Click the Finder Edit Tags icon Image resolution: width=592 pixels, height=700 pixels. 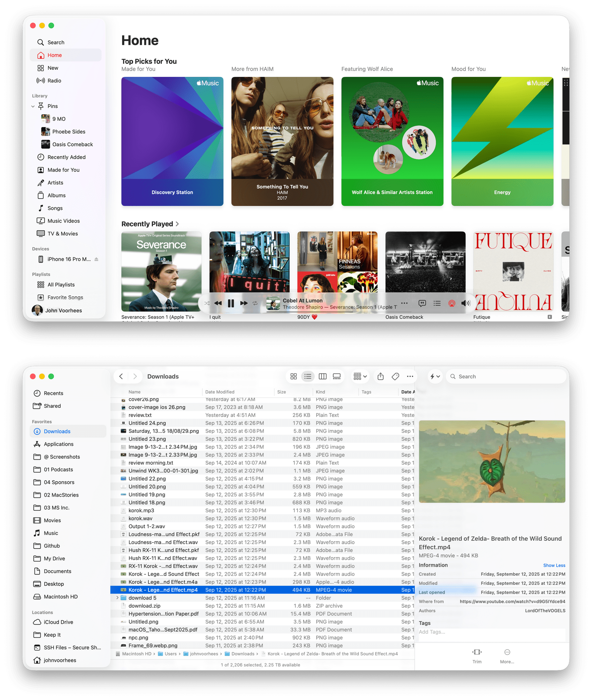395,376
